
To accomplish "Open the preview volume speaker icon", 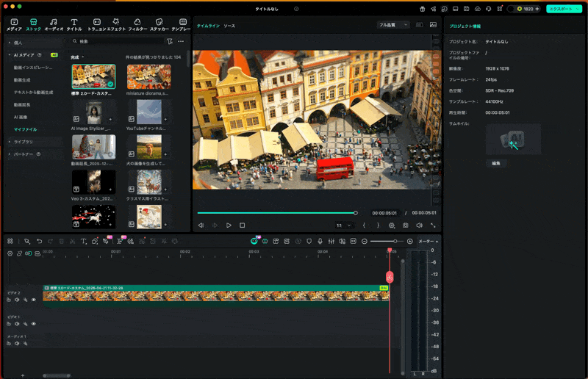I will tap(419, 225).
